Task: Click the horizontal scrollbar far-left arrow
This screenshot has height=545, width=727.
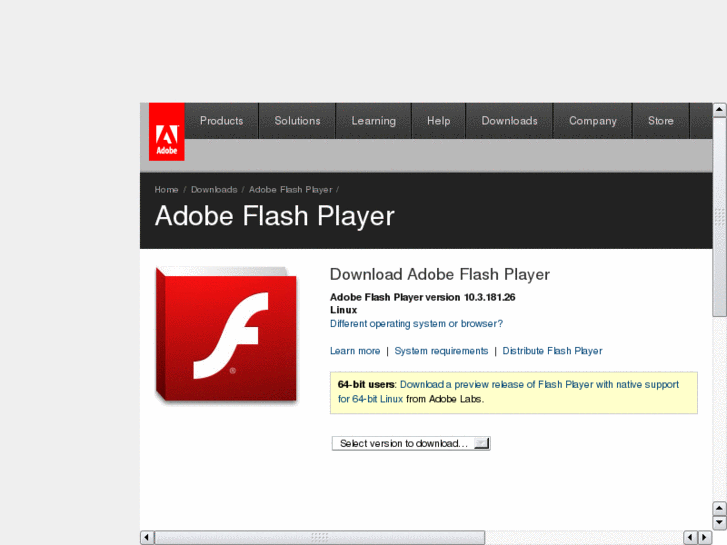Action: click(x=147, y=538)
